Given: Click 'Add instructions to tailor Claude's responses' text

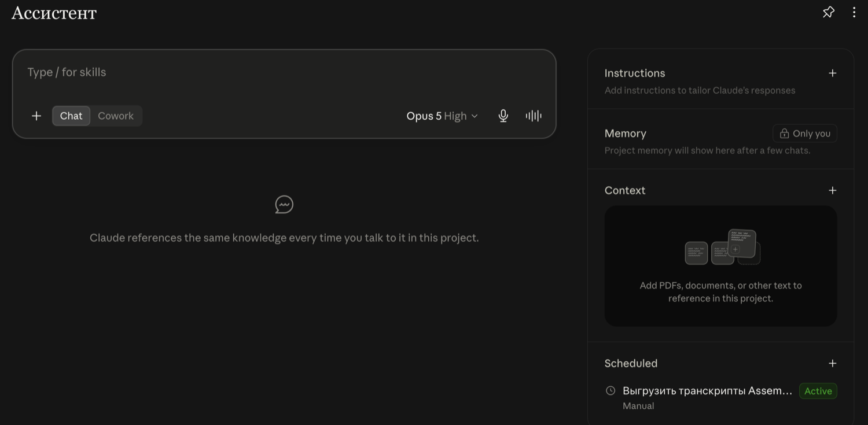Looking at the screenshot, I should pyautogui.click(x=700, y=90).
